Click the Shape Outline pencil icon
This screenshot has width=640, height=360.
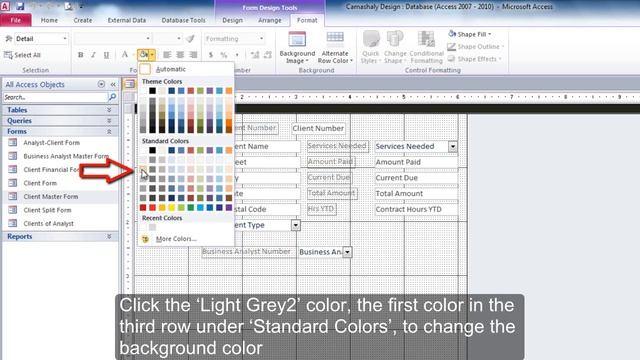click(451, 47)
